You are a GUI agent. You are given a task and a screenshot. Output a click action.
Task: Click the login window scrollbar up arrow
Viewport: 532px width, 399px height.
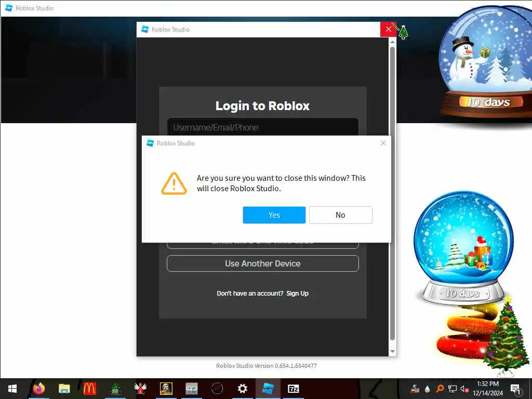392,42
